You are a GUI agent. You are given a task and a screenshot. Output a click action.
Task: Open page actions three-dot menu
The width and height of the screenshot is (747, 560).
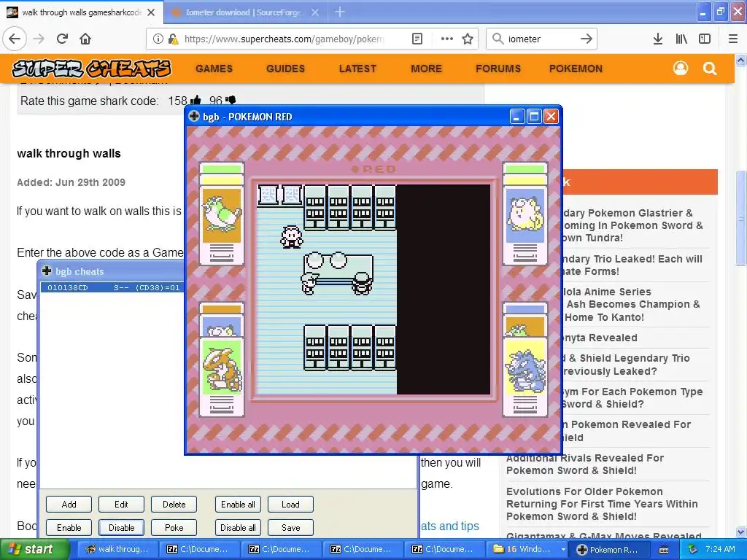447,39
